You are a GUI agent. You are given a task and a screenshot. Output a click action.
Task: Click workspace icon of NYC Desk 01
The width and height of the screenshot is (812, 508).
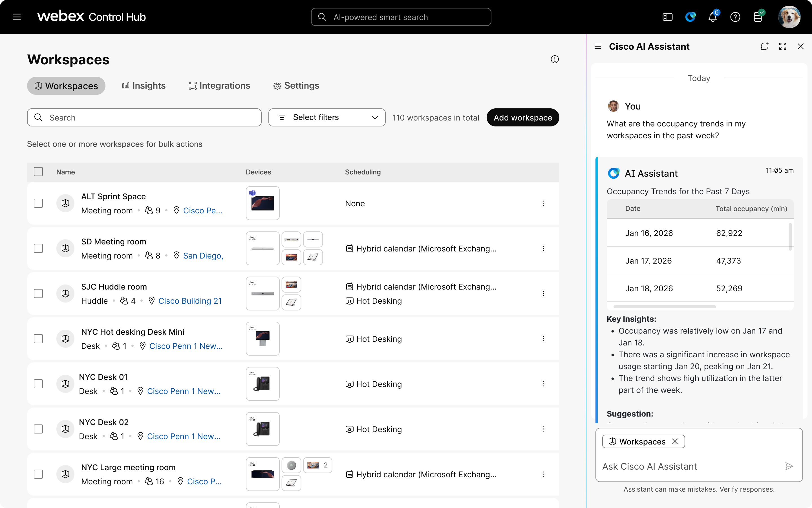click(65, 384)
